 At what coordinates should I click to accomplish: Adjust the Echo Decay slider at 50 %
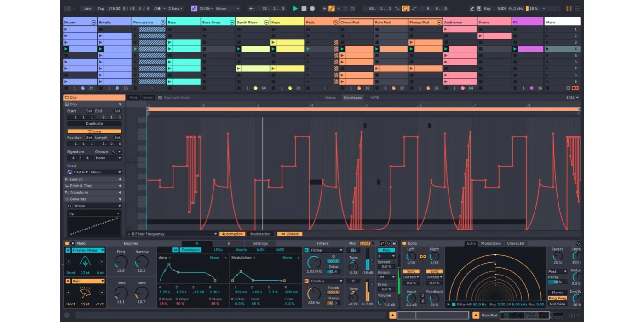pos(558,282)
